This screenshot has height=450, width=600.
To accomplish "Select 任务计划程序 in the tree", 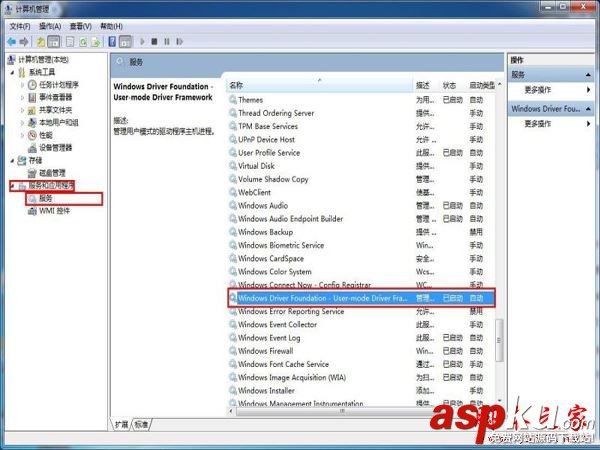I will (59, 85).
